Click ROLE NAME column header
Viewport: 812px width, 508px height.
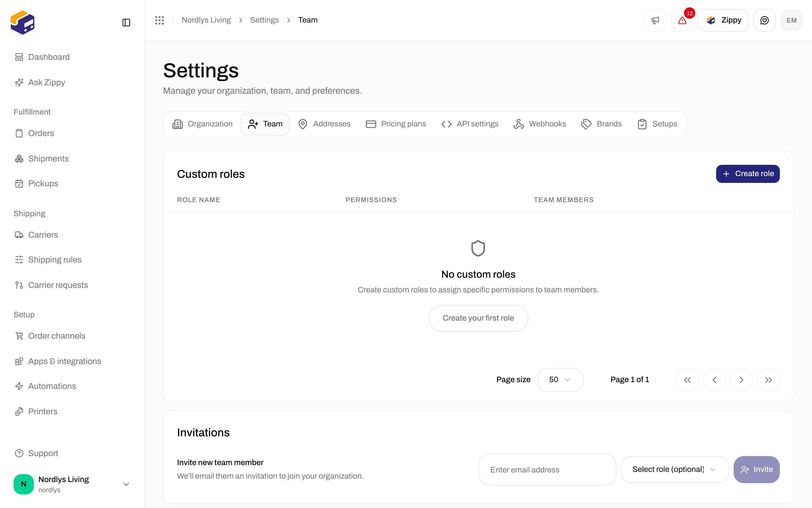[199, 200]
